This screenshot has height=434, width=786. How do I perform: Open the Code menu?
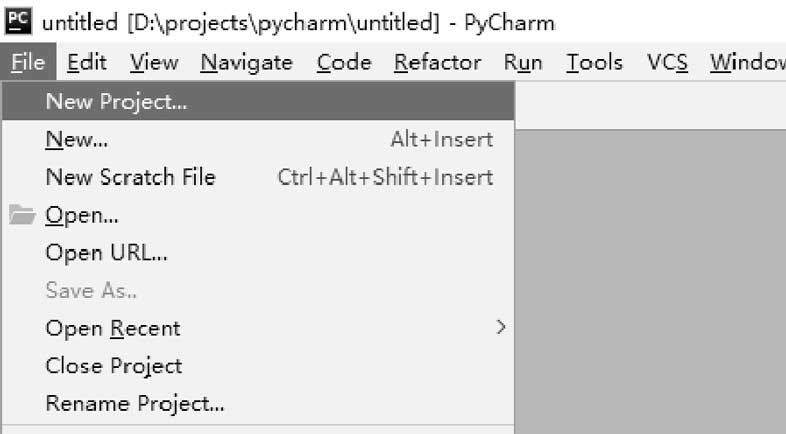coord(344,62)
